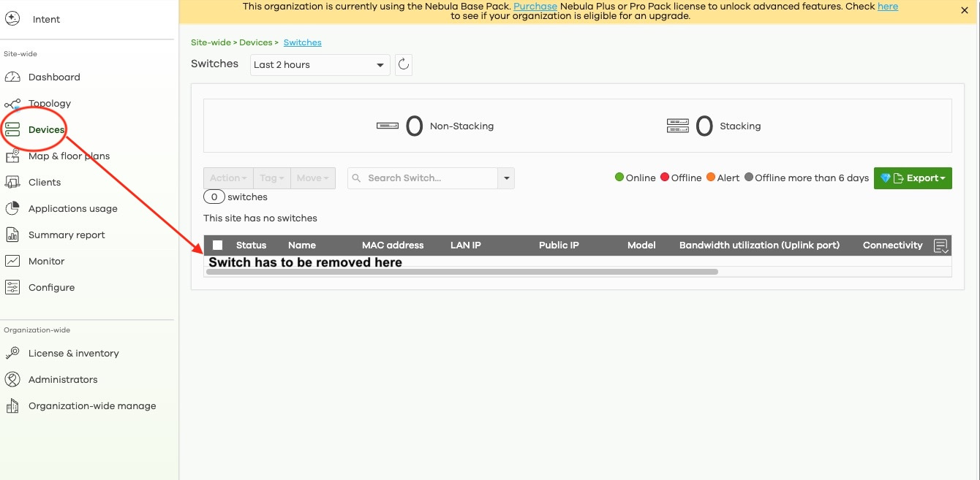
Task: Click the 'here' link in banner
Action: [888, 6]
